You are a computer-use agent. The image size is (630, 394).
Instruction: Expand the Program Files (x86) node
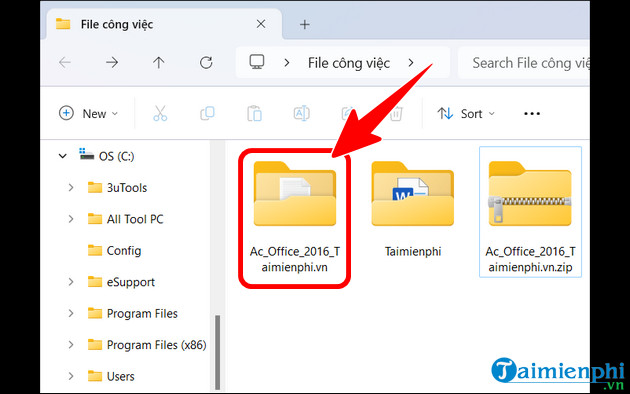[x=71, y=345]
